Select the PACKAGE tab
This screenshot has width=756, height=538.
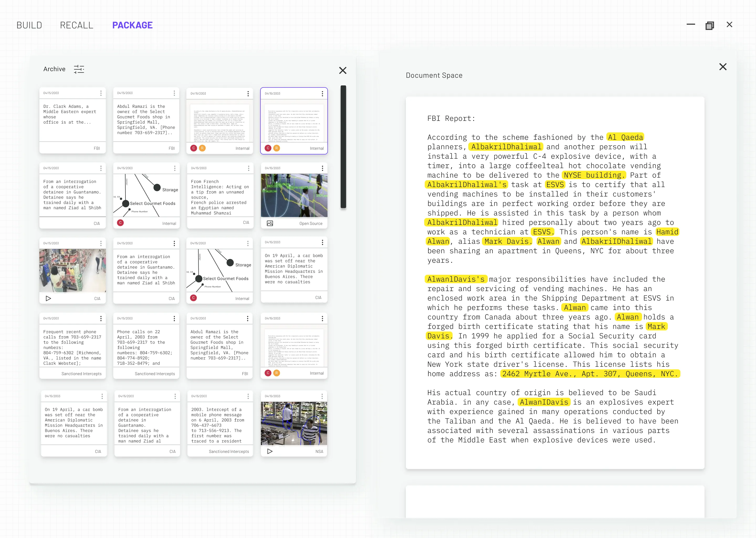click(132, 25)
